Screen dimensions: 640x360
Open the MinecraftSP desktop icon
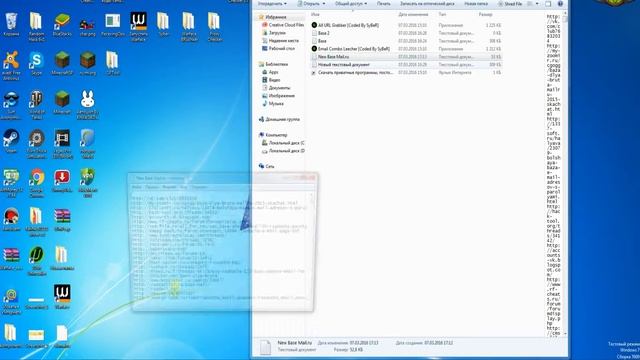(62, 63)
